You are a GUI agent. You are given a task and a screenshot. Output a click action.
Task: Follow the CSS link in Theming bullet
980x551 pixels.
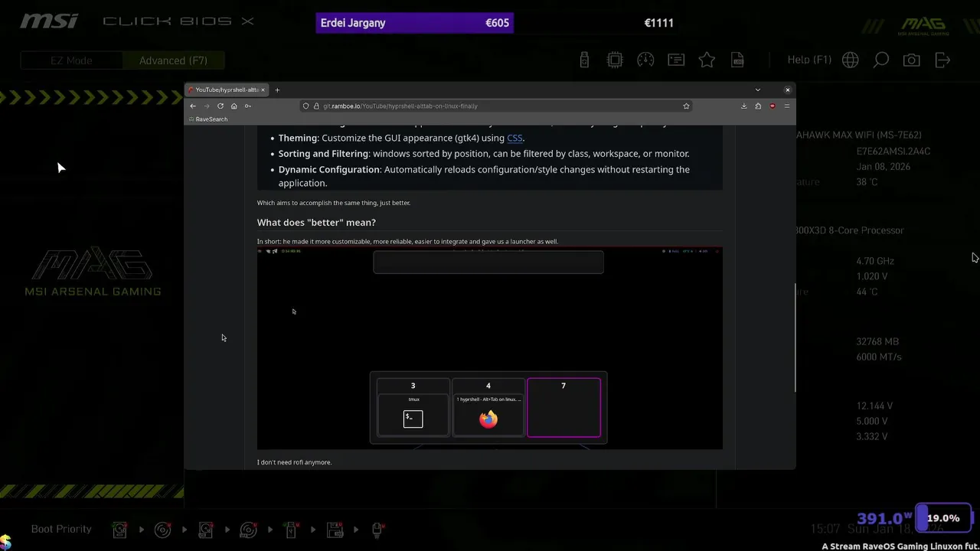point(514,138)
